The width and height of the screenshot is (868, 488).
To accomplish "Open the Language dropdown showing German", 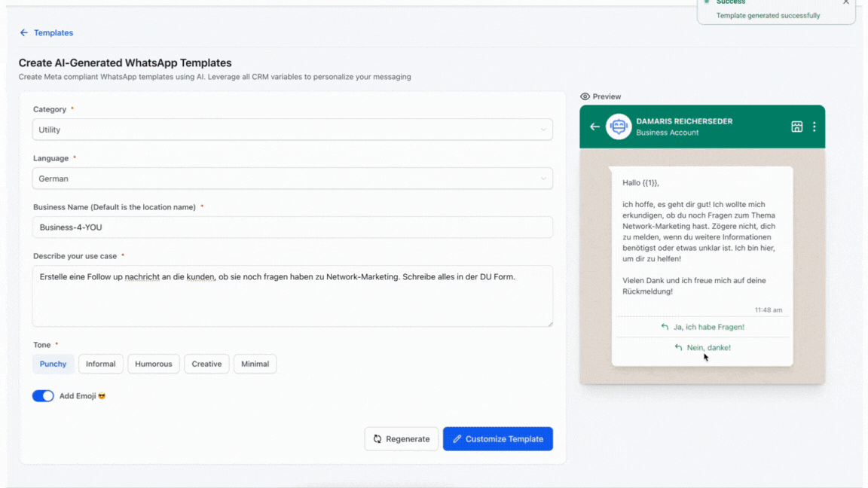I will (292, 178).
